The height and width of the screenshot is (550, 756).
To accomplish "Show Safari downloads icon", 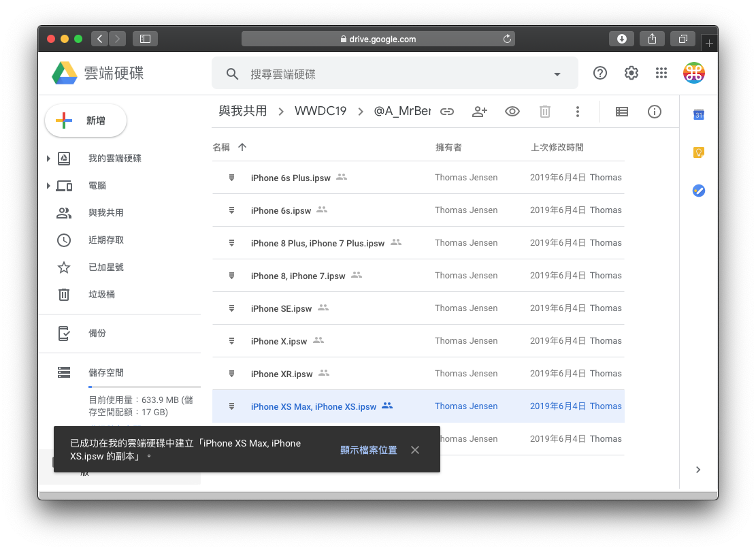I will pos(622,39).
